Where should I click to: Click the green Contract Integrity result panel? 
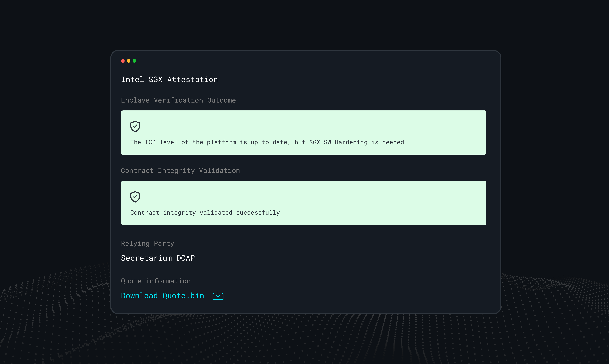click(303, 203)
